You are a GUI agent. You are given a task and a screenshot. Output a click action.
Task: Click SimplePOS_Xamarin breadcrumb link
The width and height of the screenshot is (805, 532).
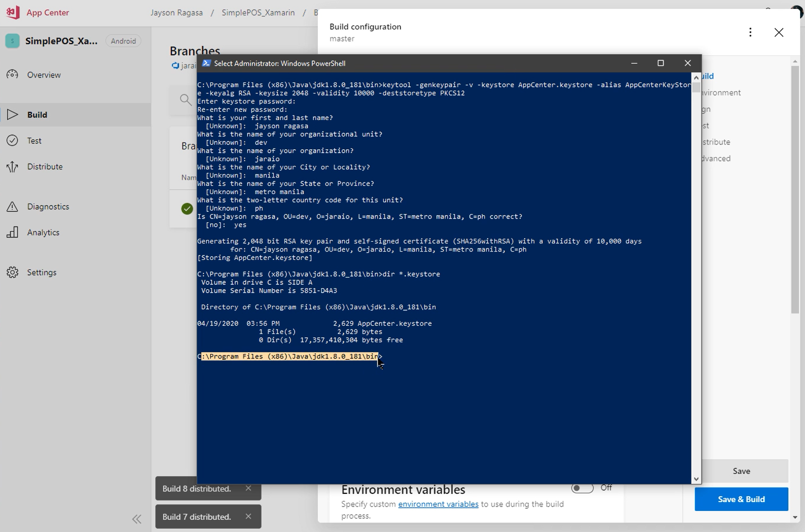point(258,12)
